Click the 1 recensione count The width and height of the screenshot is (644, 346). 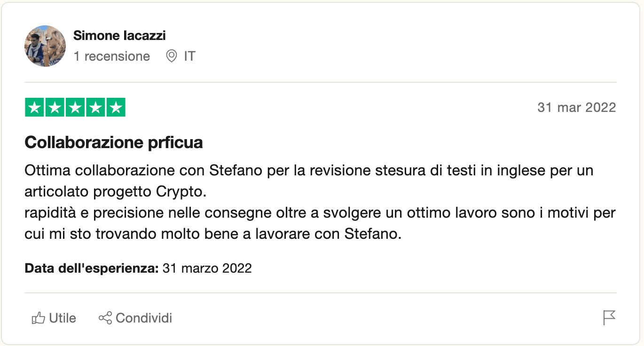112,56
